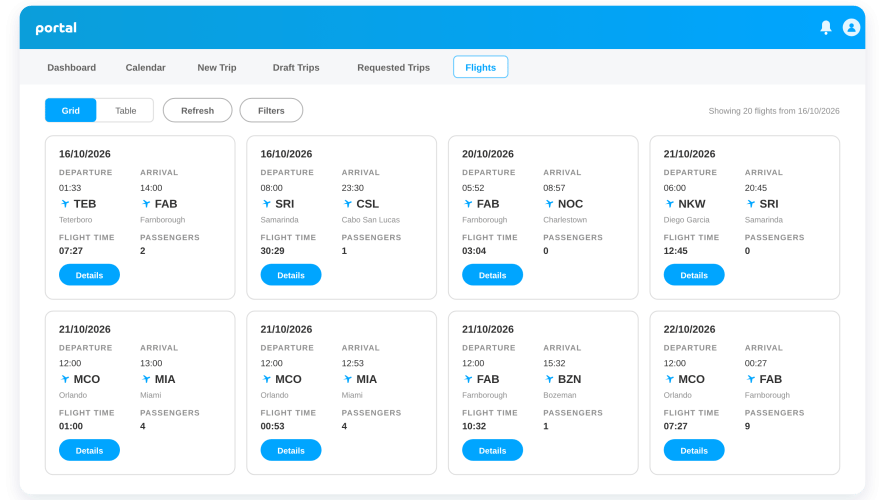Viewport: 885px width, 500px height.
Task: Click flight time 12:45
Action: (x=675, y=251)
